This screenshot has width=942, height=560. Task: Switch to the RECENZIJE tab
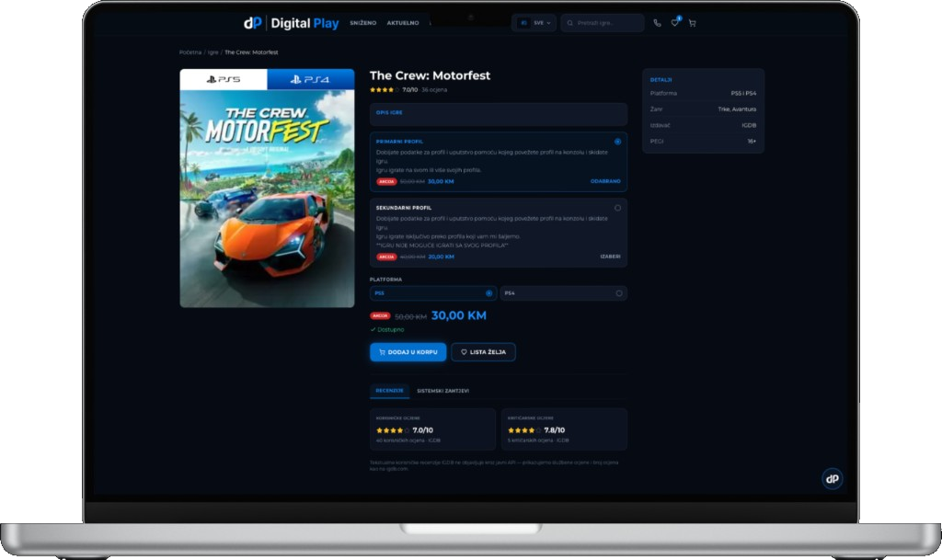[x=389, y=391]
